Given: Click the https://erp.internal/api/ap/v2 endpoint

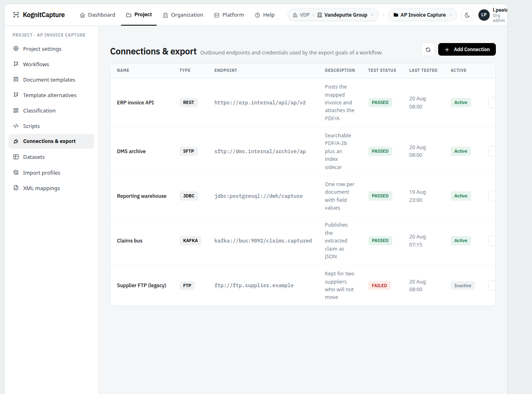Looking at the screenshot, I should click(260, 103).
